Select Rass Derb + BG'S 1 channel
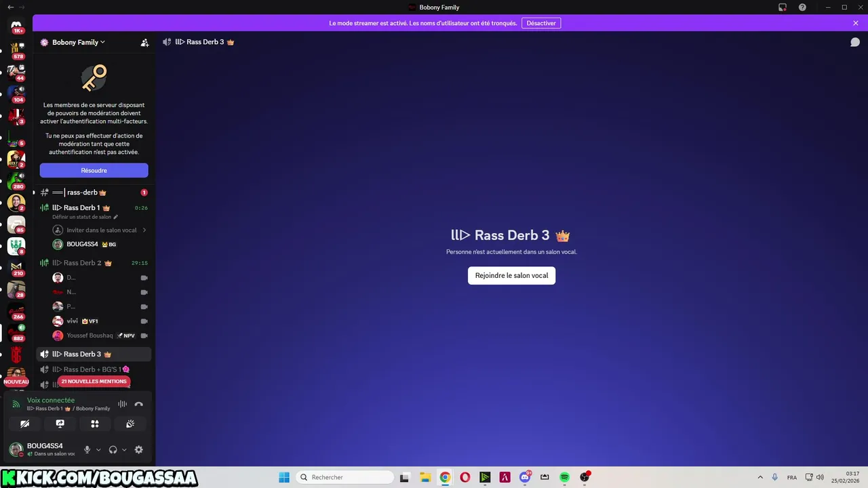The image size is (868, 488). pos(94,369)
